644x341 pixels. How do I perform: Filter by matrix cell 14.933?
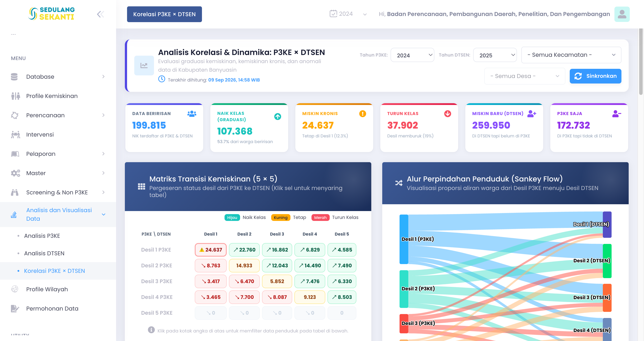click(x=244, y=265)
